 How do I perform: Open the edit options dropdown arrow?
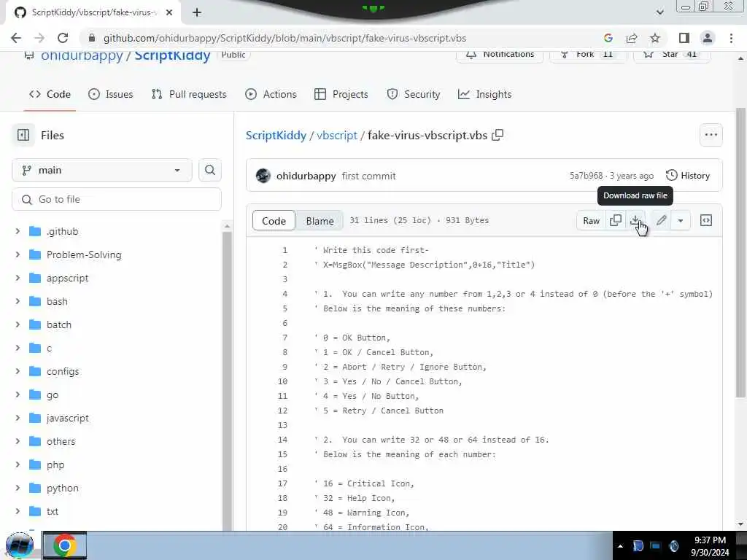pos(681,220)
